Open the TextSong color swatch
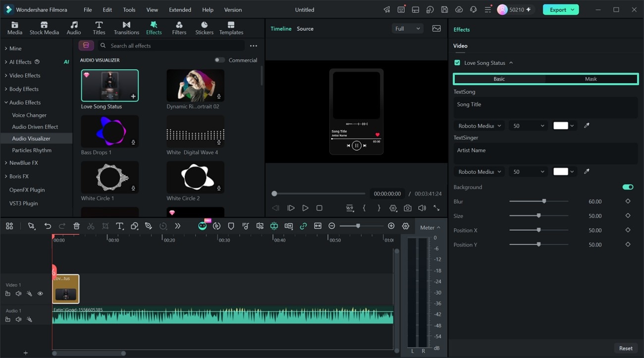This screenshot has height=358, width=644. click(x=564, y=126)
